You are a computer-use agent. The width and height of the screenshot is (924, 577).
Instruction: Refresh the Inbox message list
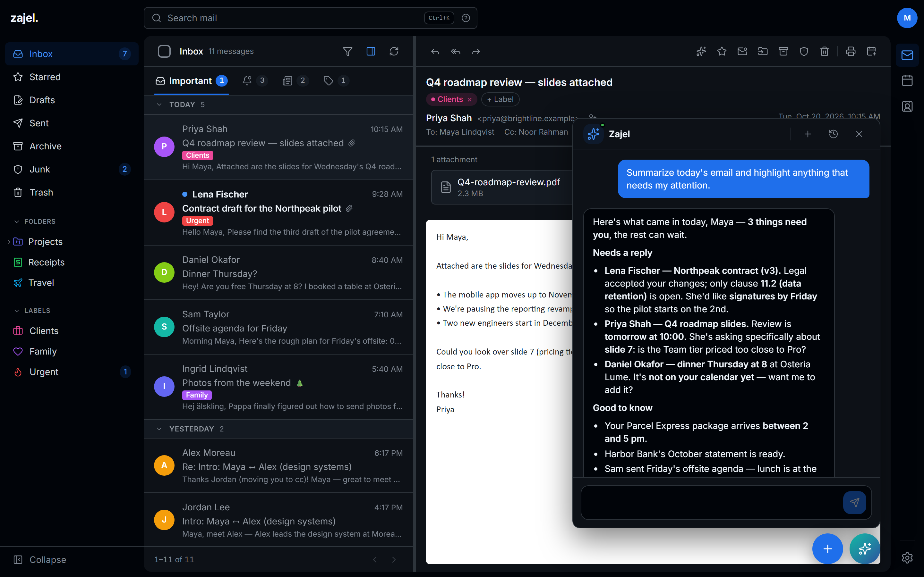pyautogui.click(x=394, y=51)
